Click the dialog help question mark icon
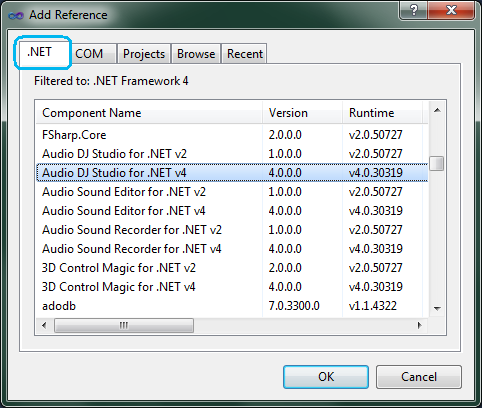The width and height of the screenshot is (482, 408). [413, 10]
